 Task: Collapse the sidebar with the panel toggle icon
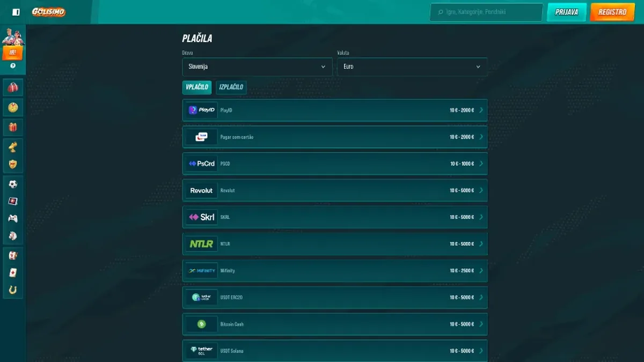coord(16,12)
